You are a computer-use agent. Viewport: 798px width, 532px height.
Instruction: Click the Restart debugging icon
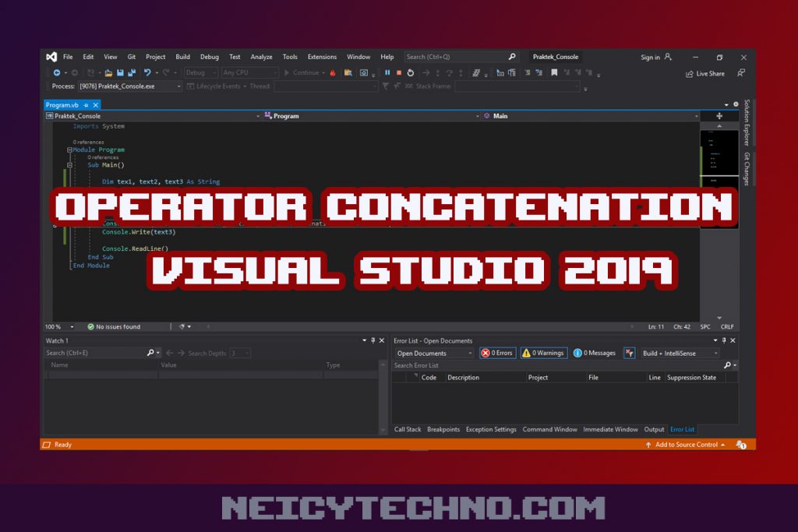[x=411, y=72]
